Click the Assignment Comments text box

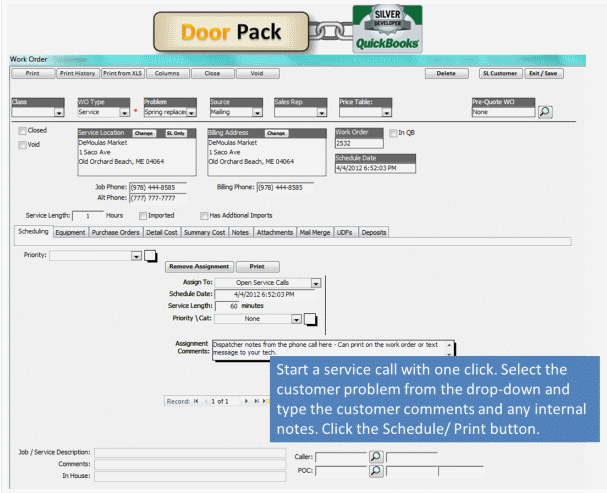(x=333, y=349)
